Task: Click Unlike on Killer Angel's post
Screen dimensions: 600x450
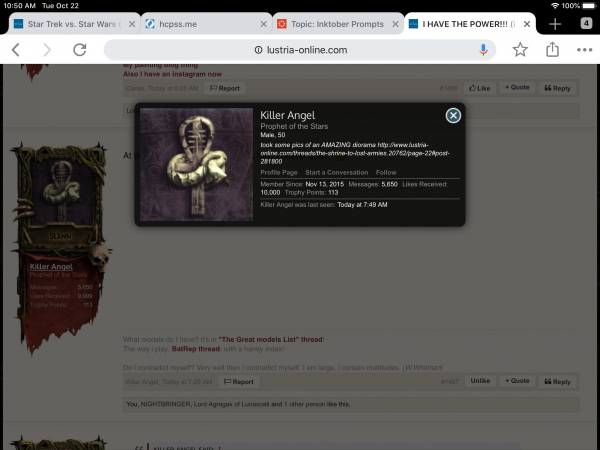Action: click(x=480, y=381)
